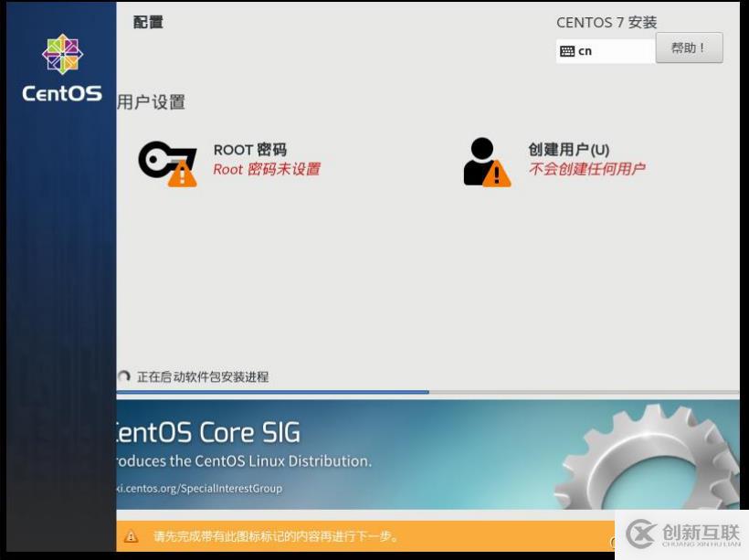Open the Create User person icon
The width and height of the screenshot is (749, 560).
tap(487, 162)
